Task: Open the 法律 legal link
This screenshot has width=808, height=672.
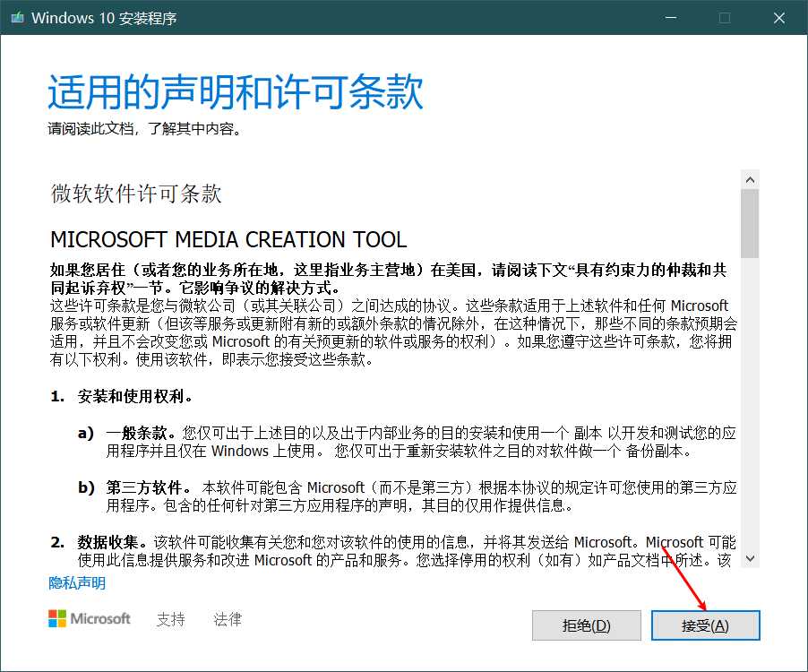Action: [228, 618]
